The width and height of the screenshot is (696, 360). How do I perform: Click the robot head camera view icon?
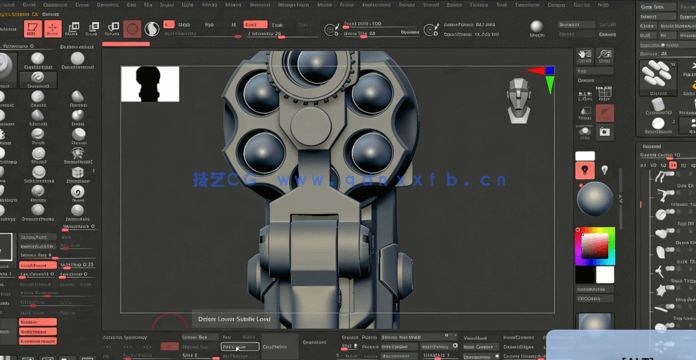click(518, 101)
